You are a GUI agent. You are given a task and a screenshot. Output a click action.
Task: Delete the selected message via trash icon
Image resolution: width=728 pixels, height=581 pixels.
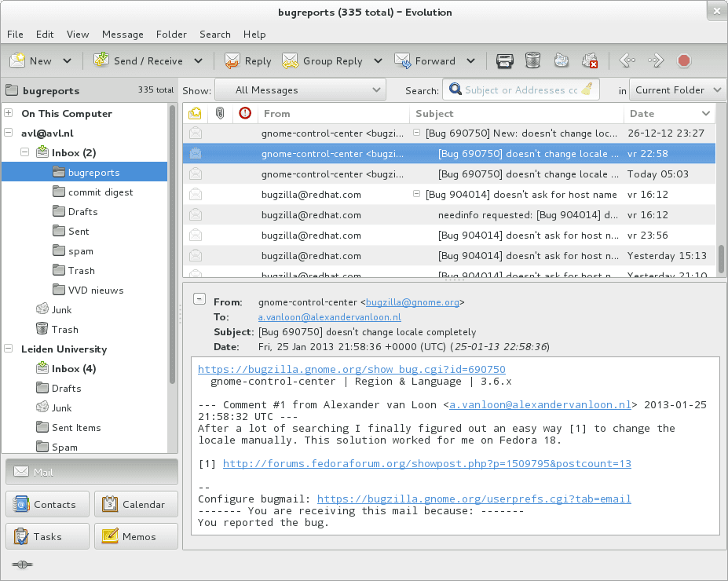(x=533, y=60)
